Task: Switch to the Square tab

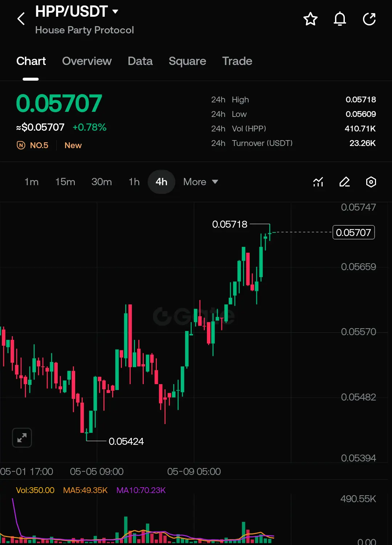Action: [187, 61]
